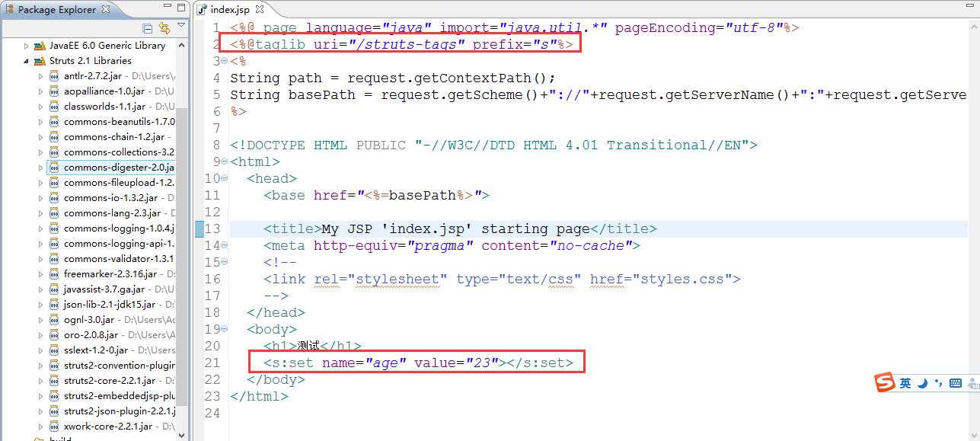Toggle the Sogou punctuation mode icon
Screen dimensions: 980x441
coord(938,383)
